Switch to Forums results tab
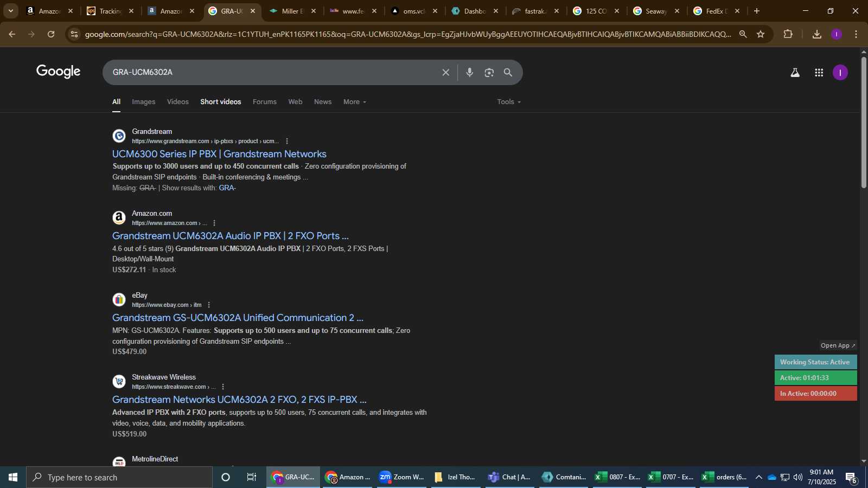The width and height of the screenshot is (868, 488). tap(265, 102)
